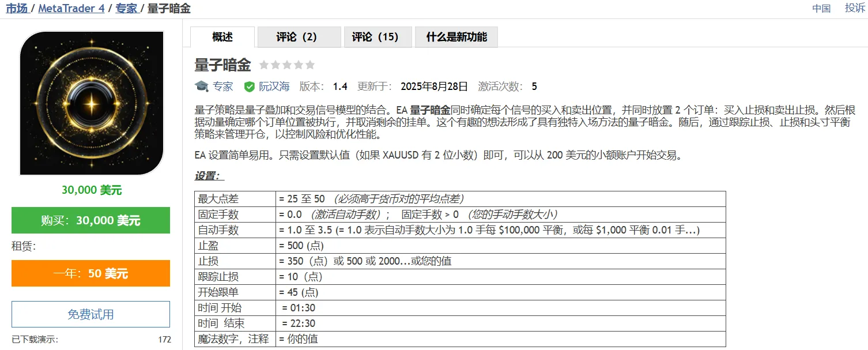This screenshot has width=868, height=350.
Task: Navigate to 专家 in the breadcrumb
Action: [126, 9]
